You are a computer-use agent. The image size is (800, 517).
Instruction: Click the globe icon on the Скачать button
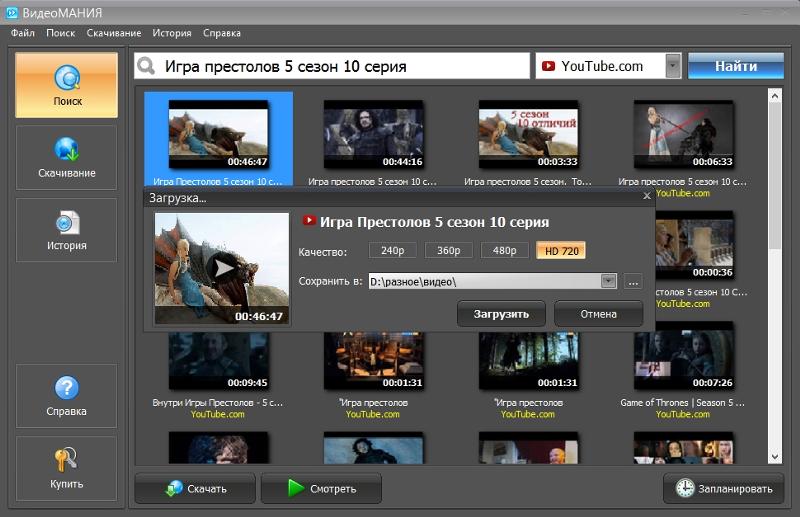(x=174, y=488)
